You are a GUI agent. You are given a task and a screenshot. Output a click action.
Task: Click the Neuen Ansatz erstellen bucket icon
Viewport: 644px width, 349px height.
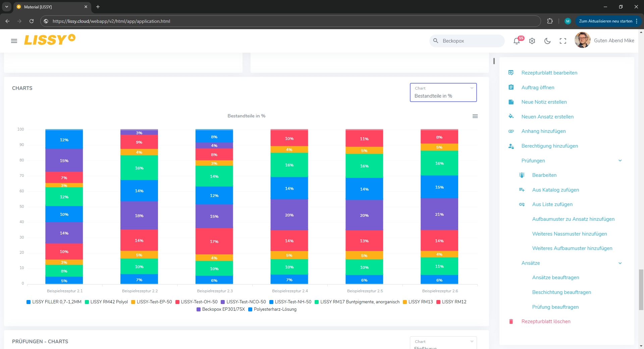[511, 116]
